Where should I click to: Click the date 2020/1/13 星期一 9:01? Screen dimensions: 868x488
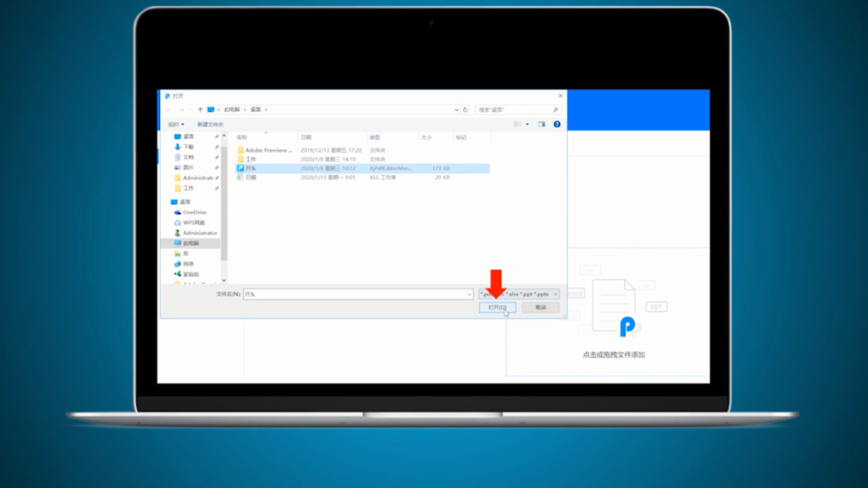pos(328,178)
